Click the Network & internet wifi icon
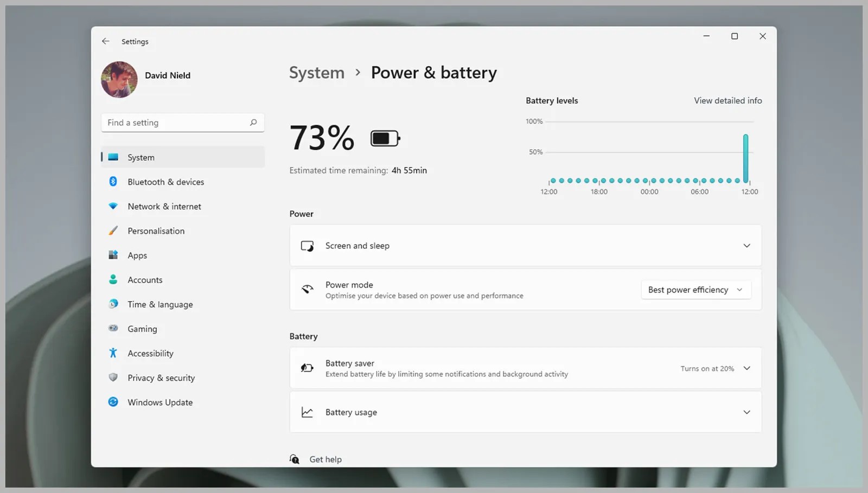The image size is (868, 493). click(113, 206)
